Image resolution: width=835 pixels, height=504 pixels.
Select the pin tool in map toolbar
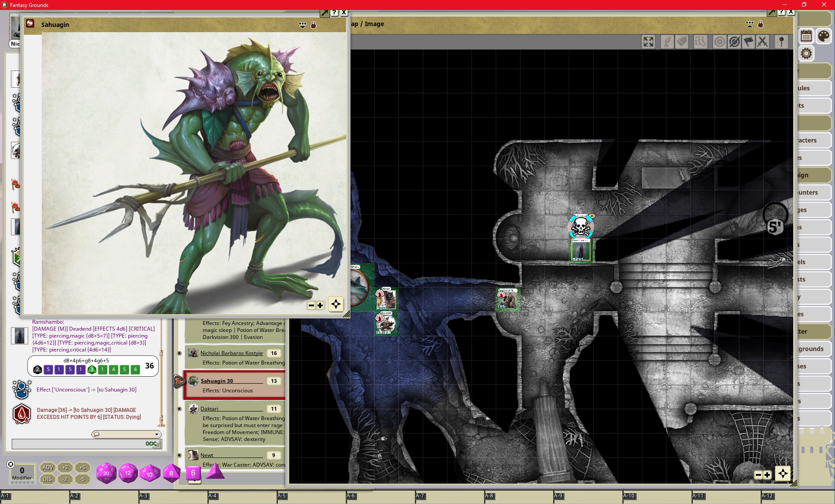(781, 42)
